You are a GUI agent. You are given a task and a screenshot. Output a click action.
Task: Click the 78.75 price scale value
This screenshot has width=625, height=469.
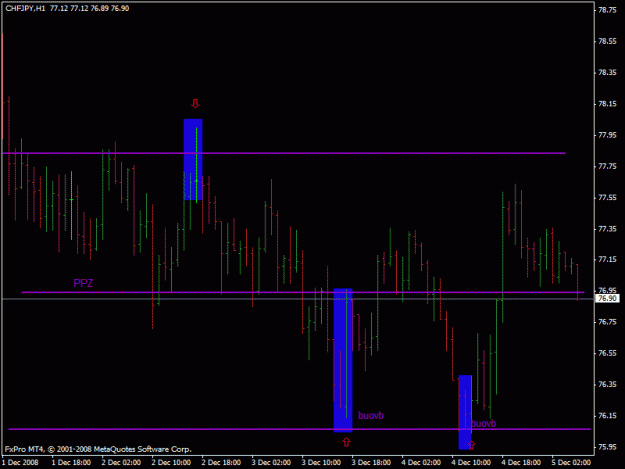[x=607, y=10]
